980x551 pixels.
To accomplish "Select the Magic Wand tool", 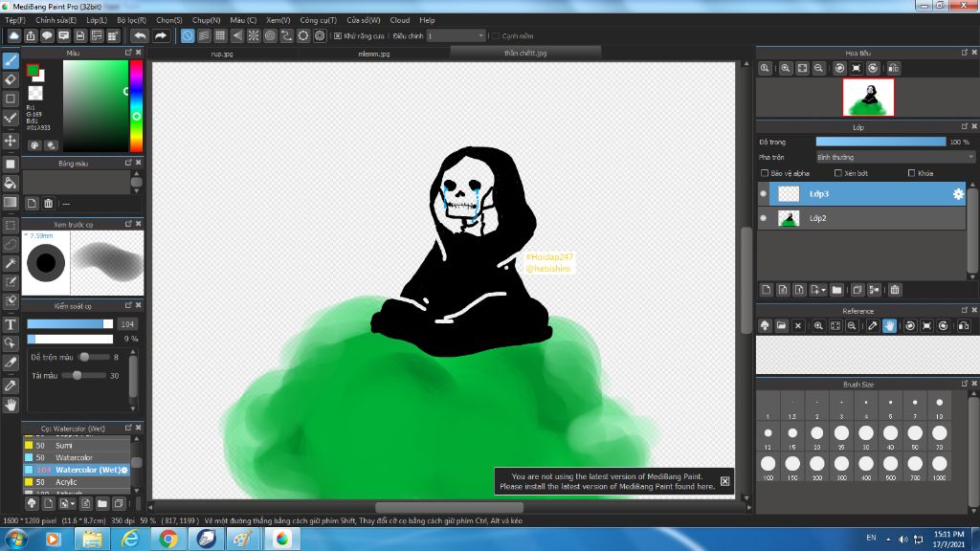I will click(11, 264).
